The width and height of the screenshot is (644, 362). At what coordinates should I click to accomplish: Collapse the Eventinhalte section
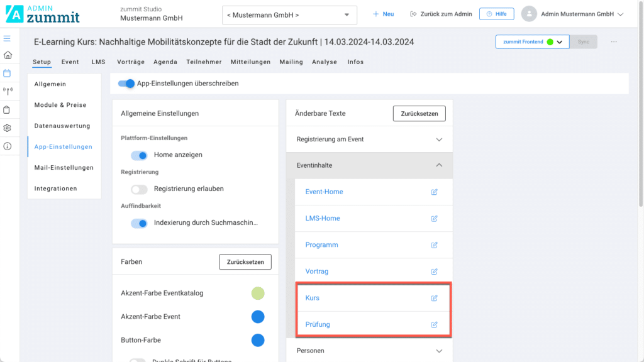click(x=439, y=165)
